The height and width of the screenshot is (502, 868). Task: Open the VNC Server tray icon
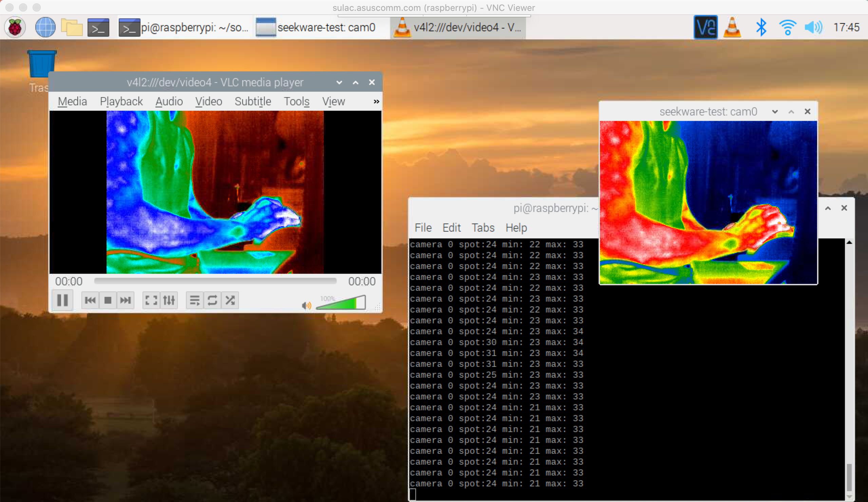click(x=705, y=27)
